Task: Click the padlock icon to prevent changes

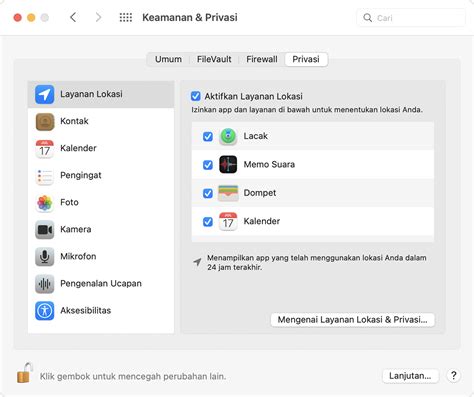Action: [25, 373]
